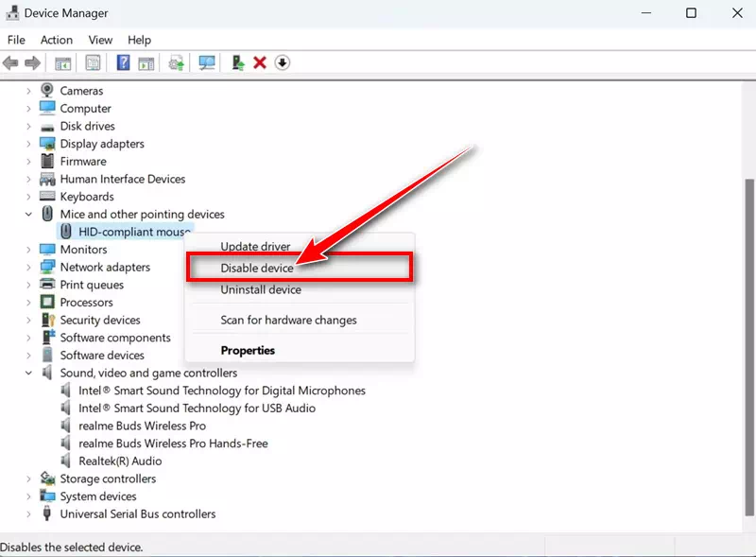This screenshot has height=557, width=756.
Task: Click the red X uninstall device icon
Action: point(259,63)
